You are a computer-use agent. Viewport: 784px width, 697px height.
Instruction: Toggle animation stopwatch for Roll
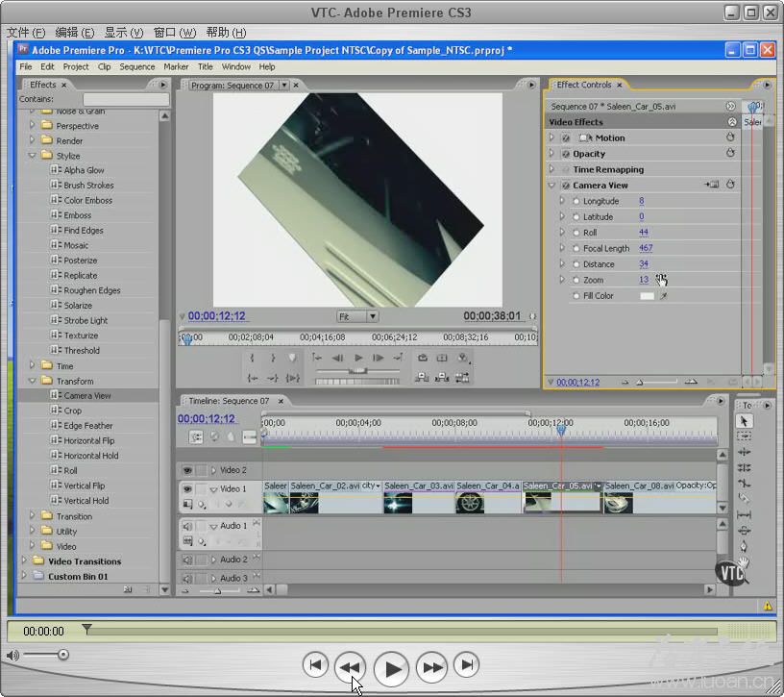576,233
